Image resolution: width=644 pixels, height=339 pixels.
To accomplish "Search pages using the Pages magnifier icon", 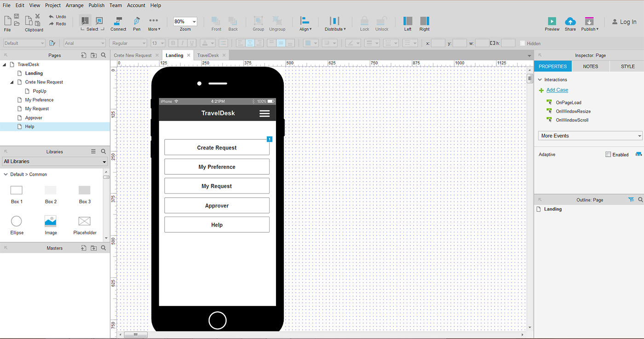I will click(103, 55).
